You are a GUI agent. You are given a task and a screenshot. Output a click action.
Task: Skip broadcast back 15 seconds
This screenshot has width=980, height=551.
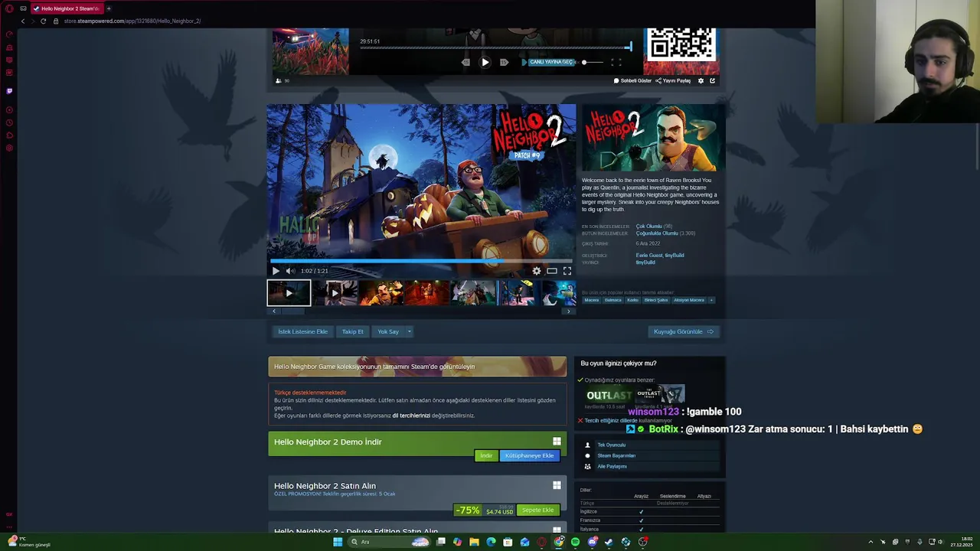click(x=465, y=62)
